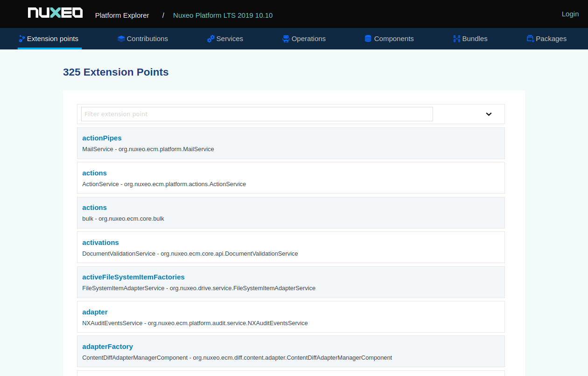Image resolution: width=588 pixels, height=376 pixels.
Task: Click the Components database icon
Action: coord(368,39)
